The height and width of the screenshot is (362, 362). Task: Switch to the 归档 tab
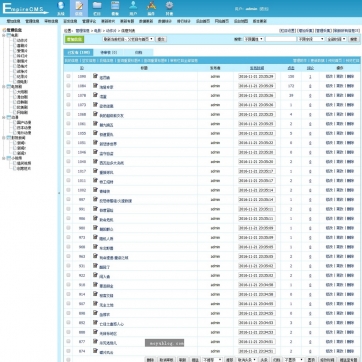point(138,52)
